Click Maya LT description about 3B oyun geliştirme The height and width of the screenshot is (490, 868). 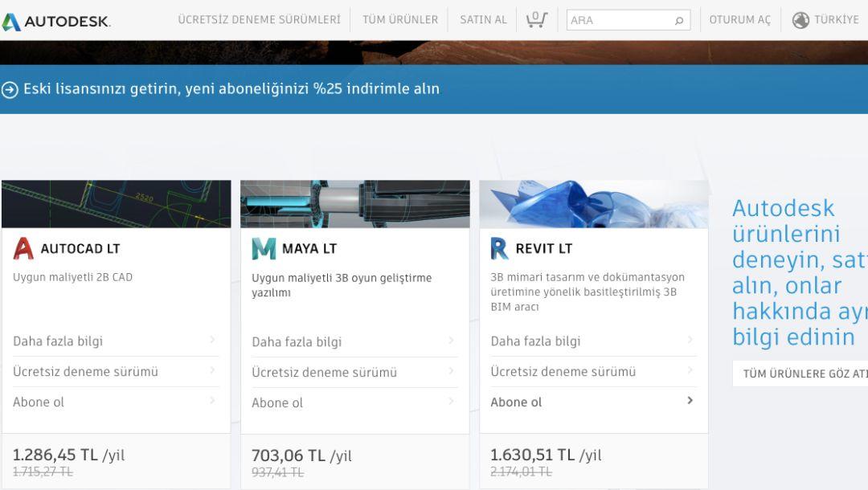click(342, 285)
